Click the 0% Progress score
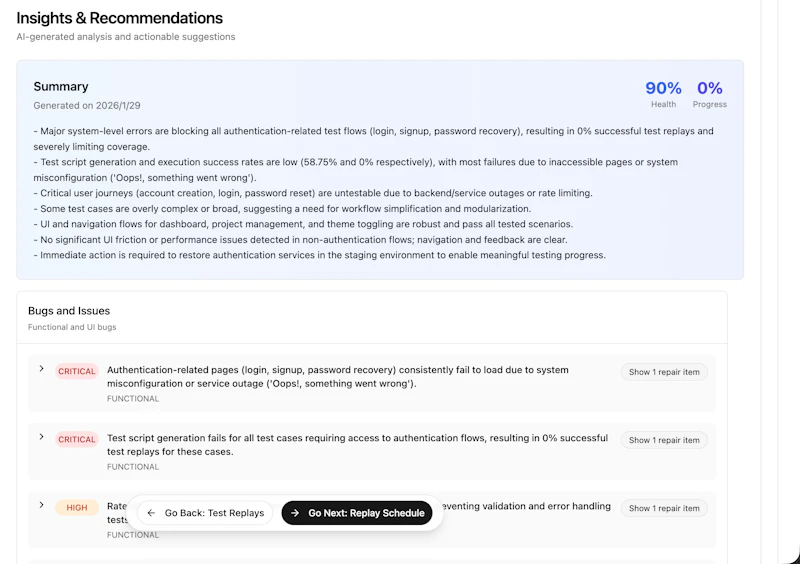Image resolution: width=800 pixels, height=564 pixels. pyautogui.click(x=710, y=88)
